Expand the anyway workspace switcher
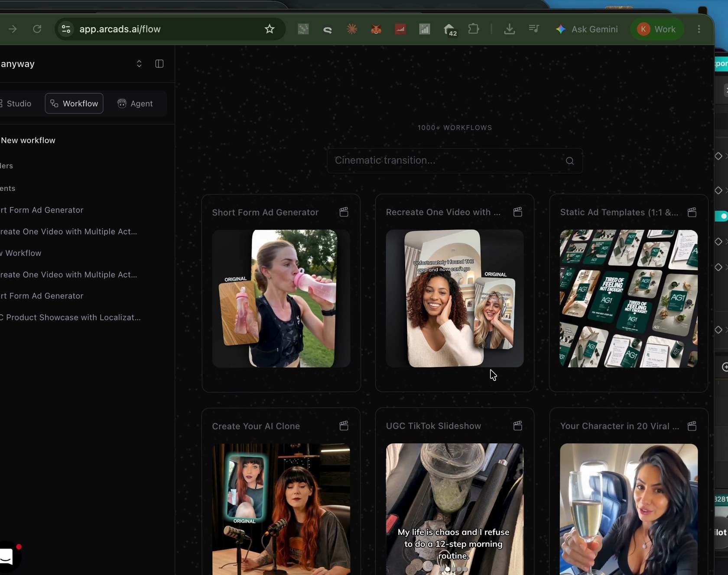Screen dimensions: 728x575 coord(139,64)
